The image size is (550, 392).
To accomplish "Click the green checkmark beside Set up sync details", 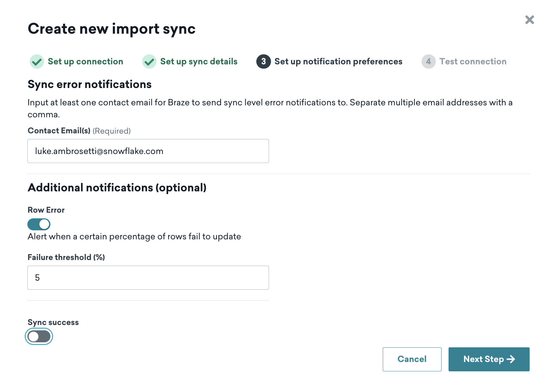I will tap(149, 62).
